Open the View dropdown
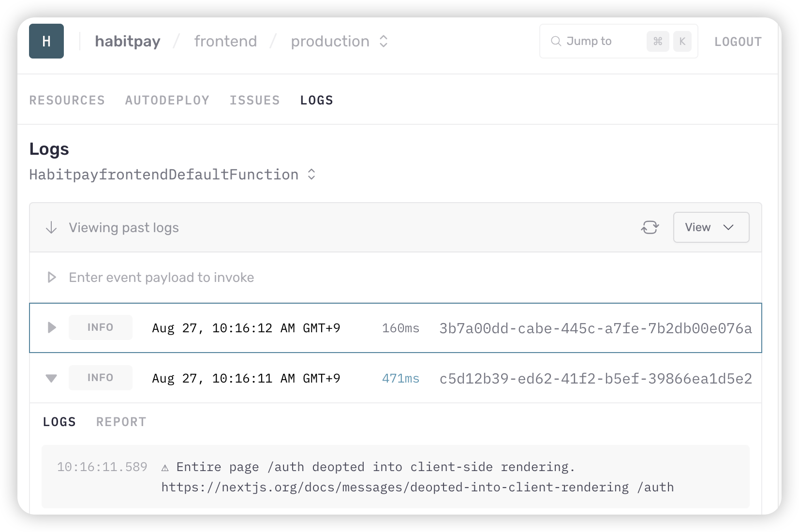799x532 pixels. tap(710, 227)
